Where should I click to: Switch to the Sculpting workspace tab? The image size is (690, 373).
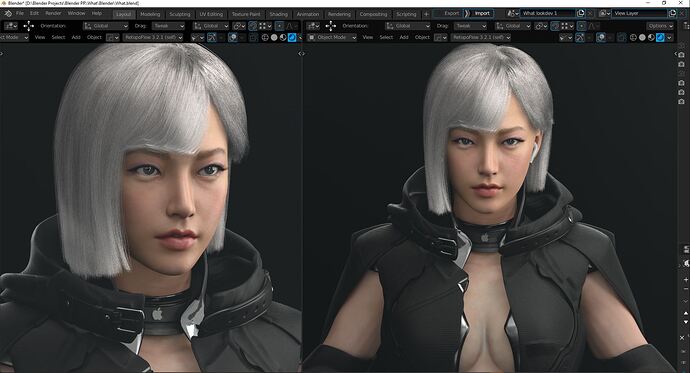pos(180,14)
